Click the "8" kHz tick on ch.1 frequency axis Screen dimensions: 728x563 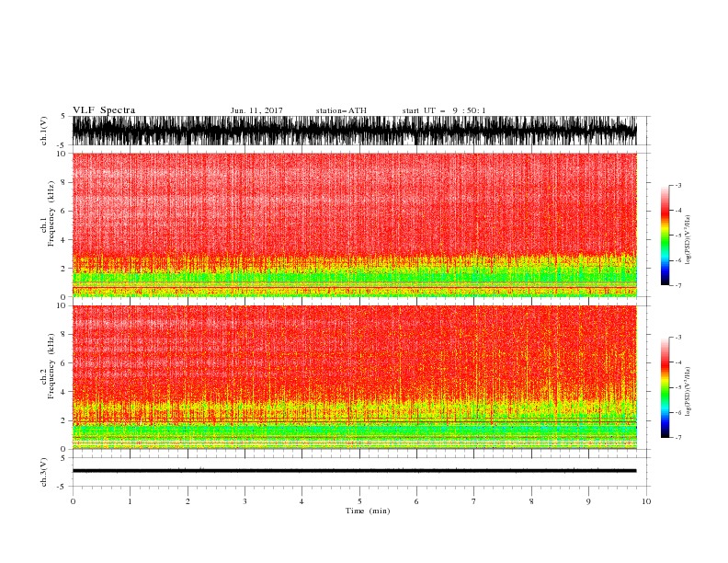(63, 182)
